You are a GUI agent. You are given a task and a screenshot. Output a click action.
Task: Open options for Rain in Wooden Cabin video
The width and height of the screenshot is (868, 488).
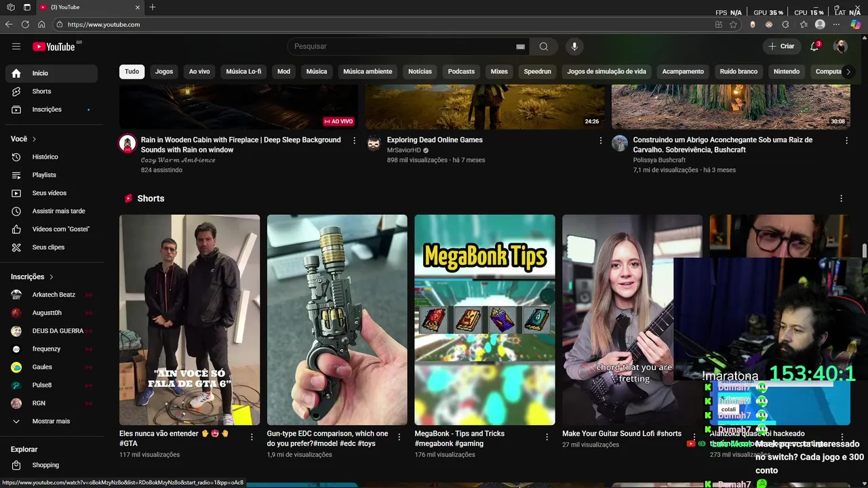(x=354, y=140)
